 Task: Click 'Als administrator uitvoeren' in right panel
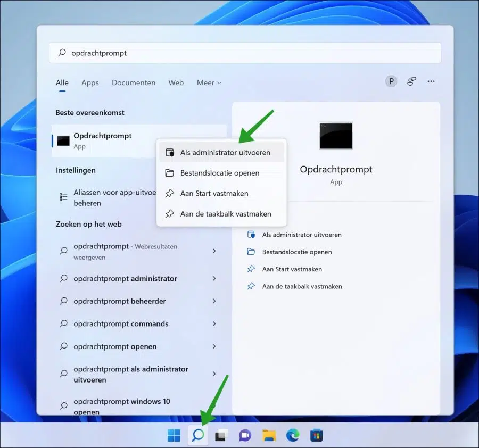[x=302, y=235]
